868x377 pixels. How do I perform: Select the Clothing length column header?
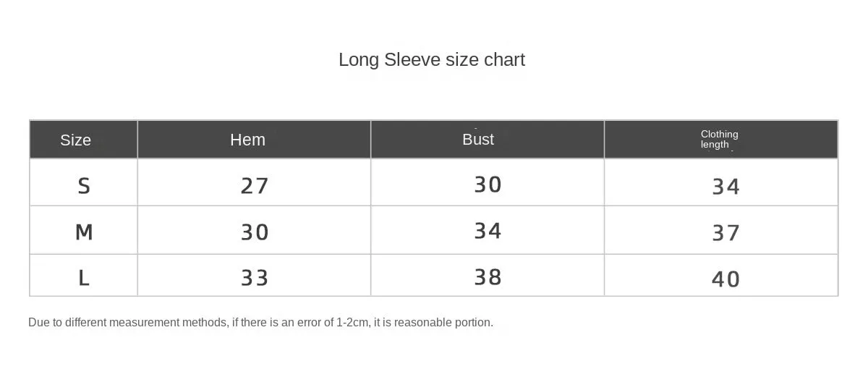pyautogui.click(x=720, y=139)
